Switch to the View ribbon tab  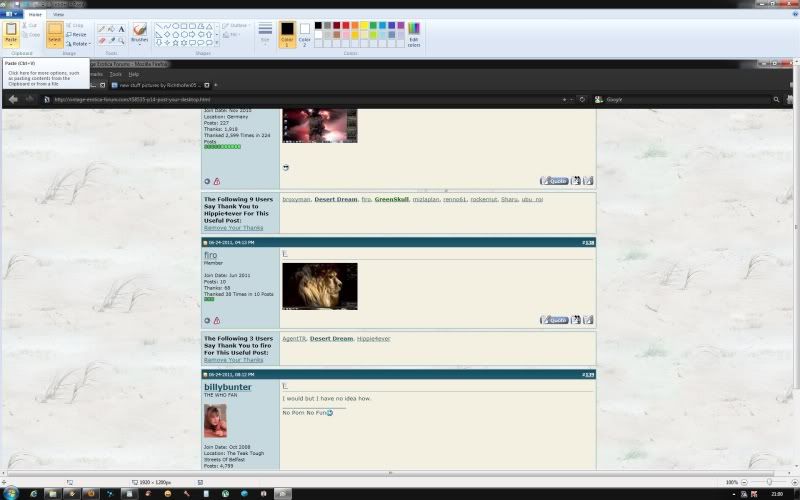(x=58, y=15)
